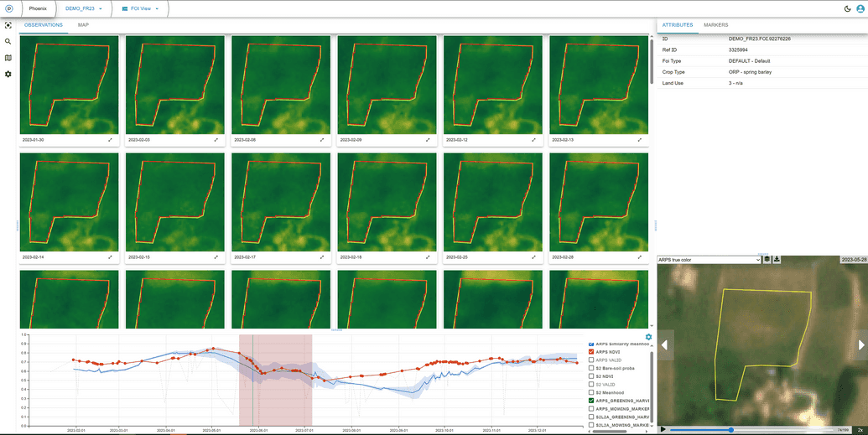868x435 pixels.
Task: Open settings gear in left sidebar
Action: (x=8, y=75)
